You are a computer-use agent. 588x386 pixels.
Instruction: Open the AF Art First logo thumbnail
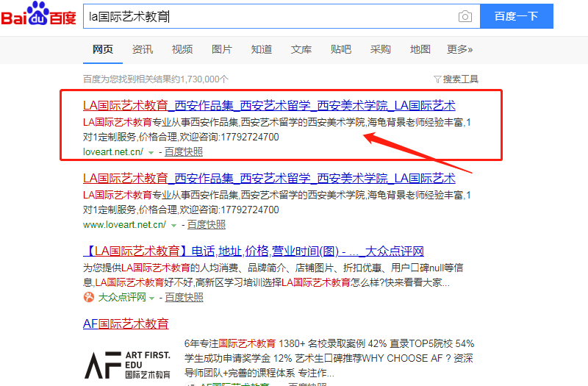click(x=127, y=363)
